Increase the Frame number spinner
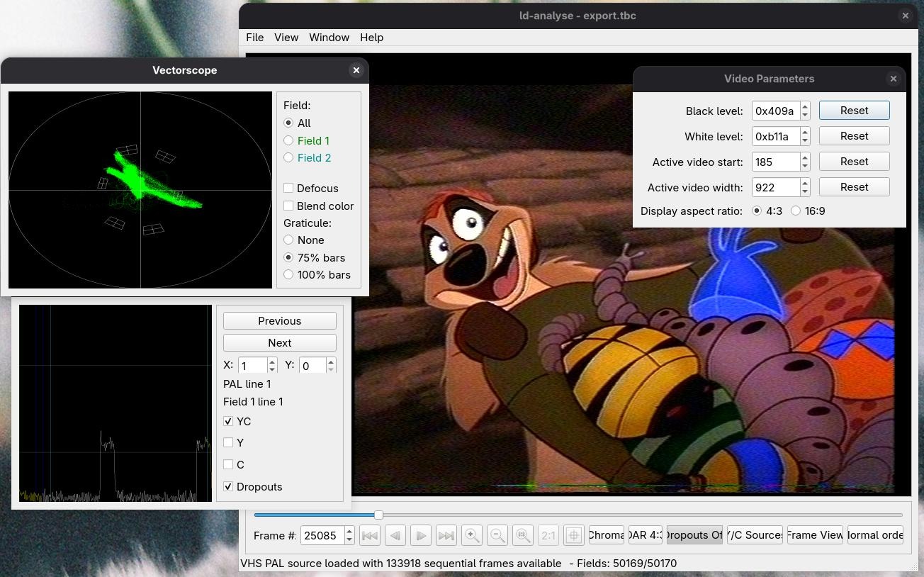 tap(349, 531)
